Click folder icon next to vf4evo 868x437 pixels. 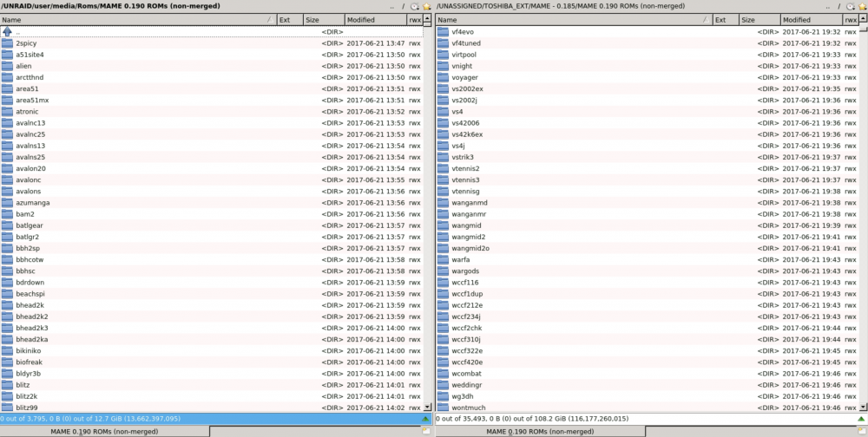443,31
